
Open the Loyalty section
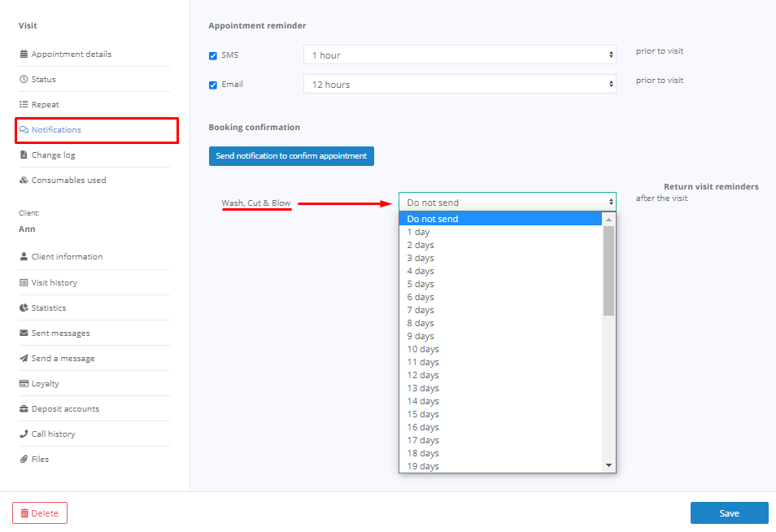45,384
